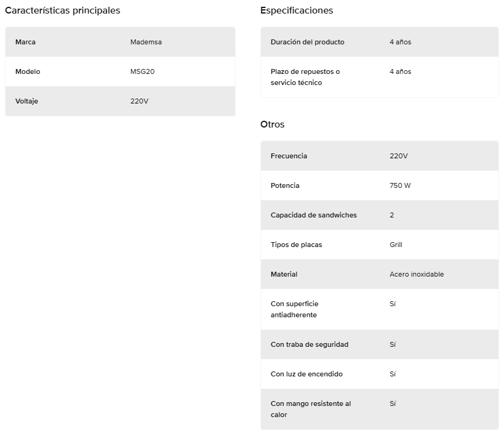
Task: Select the Con superficie antiadherente row
Action: [x=380, y=309]
